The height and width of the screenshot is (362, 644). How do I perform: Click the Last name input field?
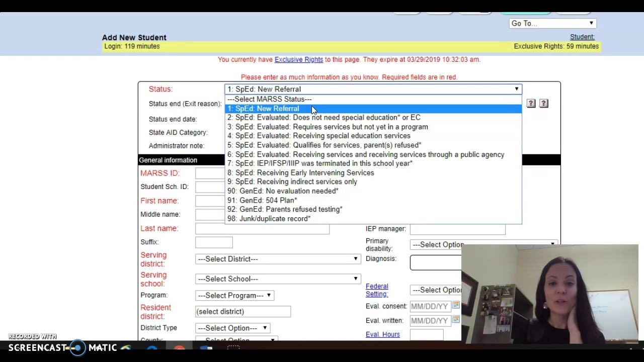(x=262, y=228)
